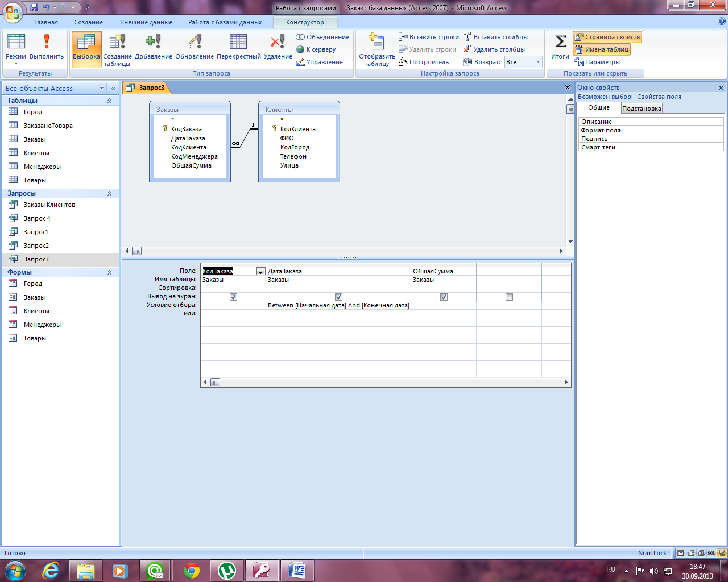Close the Окно свойств pane
The image size is (728, 582).
click(721, 88)
